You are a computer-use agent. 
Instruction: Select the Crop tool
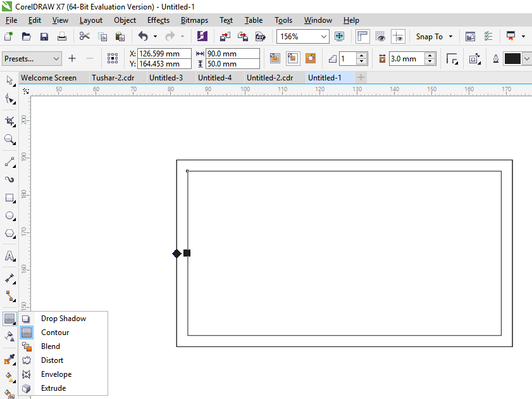[x=9, y=122]
